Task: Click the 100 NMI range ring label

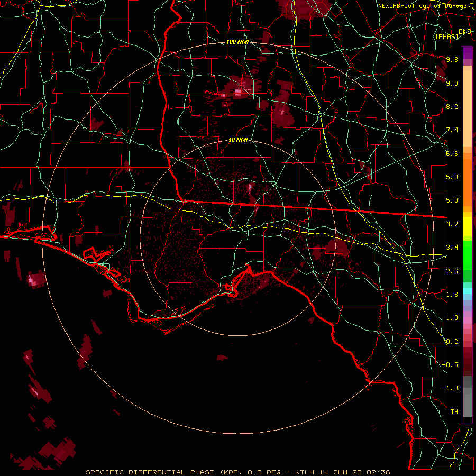Action: (x=237, y=42)
